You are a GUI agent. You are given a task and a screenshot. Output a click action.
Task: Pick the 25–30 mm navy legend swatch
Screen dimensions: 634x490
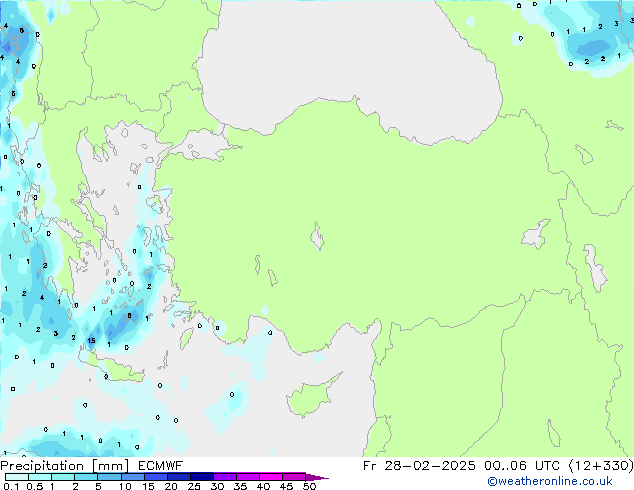pyautogui.click(x=202, y=477)
